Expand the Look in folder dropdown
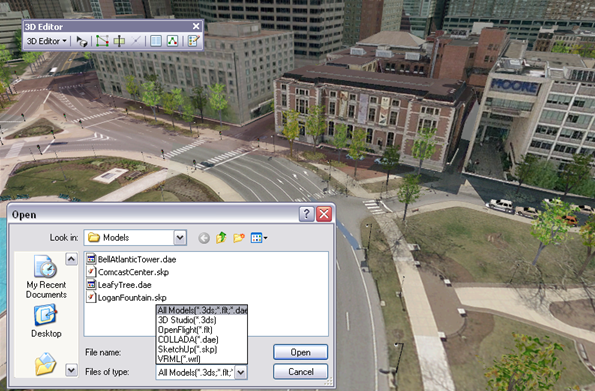This screenshot has height=391, width=595. (x=180, y=238)
